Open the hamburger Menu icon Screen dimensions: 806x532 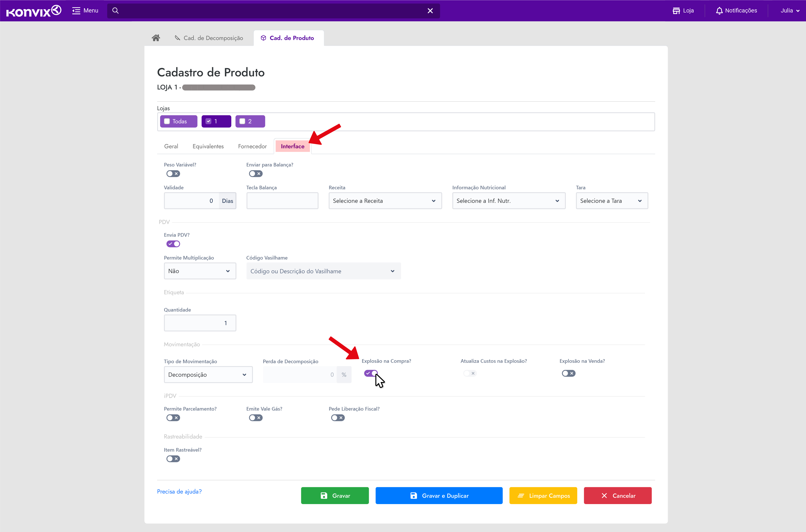76,11
